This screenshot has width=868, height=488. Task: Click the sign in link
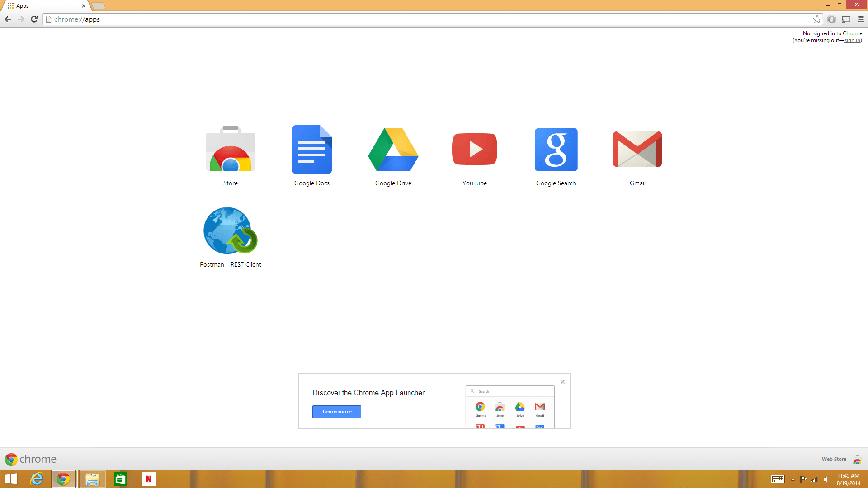coord(852,40)
